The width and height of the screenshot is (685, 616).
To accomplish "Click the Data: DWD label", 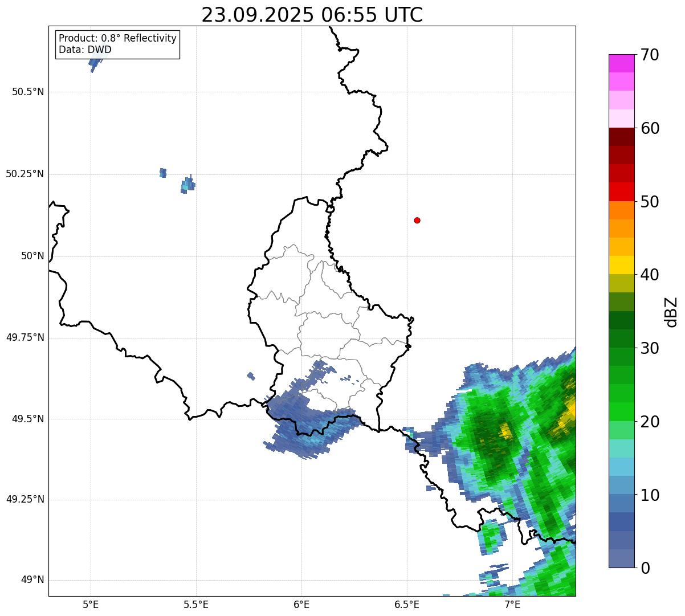I will (85, 50).
